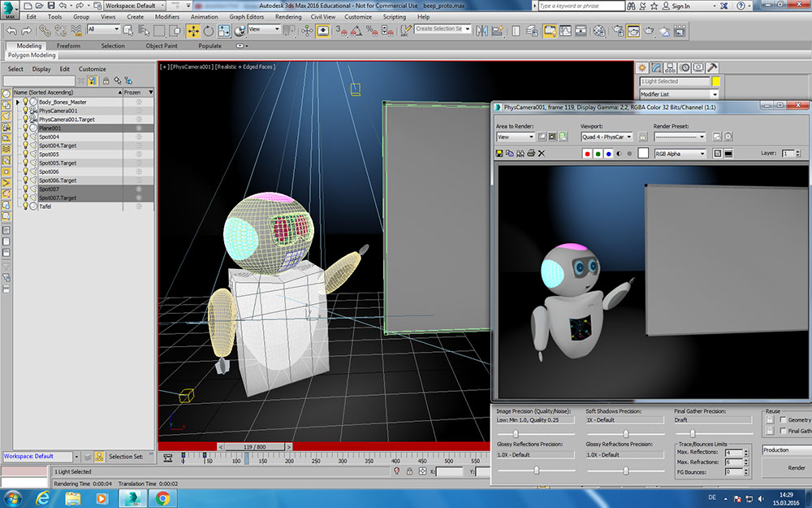
Task: Open the Hierarchy tab in command panel
Action: coord(671,67)
